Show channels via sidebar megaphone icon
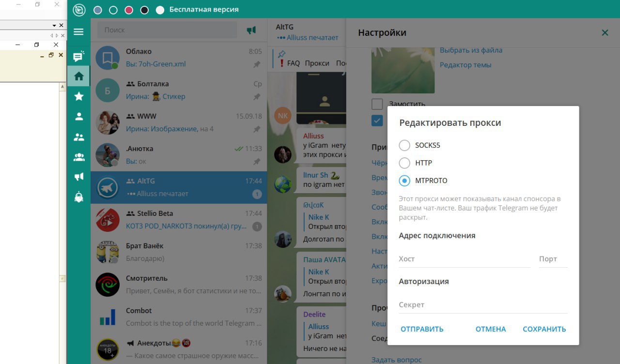Image resolution: width=620 pixels, height=364 pixels. pyautogui.click(x=79, y=177)
